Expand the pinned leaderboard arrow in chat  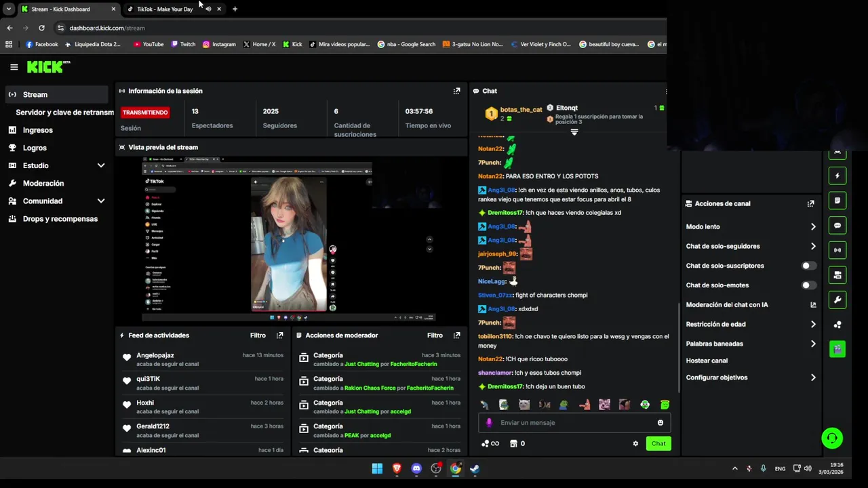click(x=574, y=132)
